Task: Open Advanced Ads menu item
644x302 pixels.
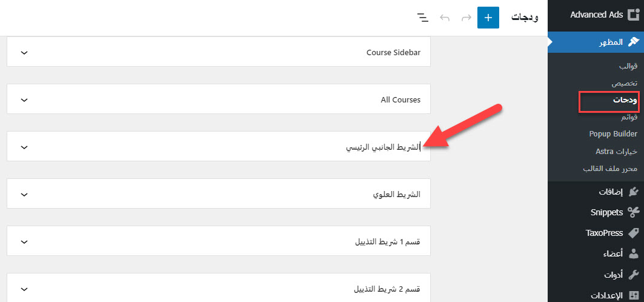Action: (x=596, y=15)
